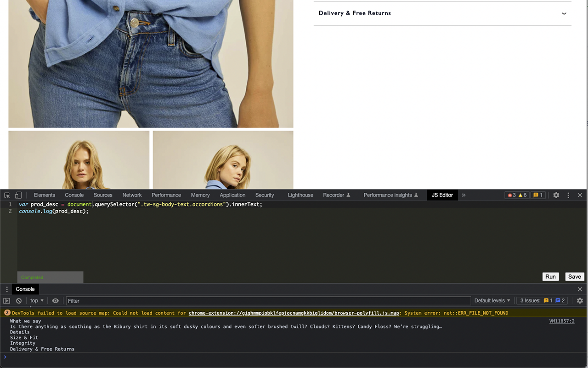Image resolution: width=588 pixels, height=368 pixels.
Task: Select the Inspect element tool
Action: (7, 195)
